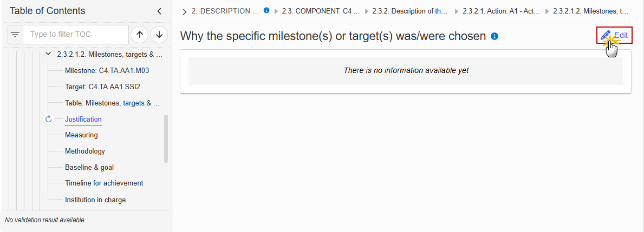Click 2.3. COMPONENT: C4 breadcrumb link
Viewport: 644px width, 232px height.
[321, 11]
